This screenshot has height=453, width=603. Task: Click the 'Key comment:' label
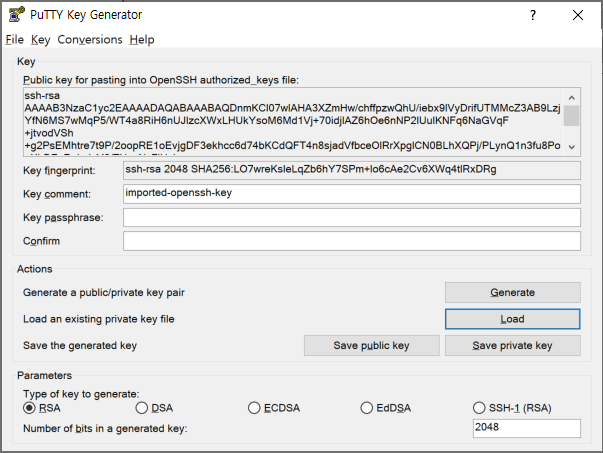[57, 194]
